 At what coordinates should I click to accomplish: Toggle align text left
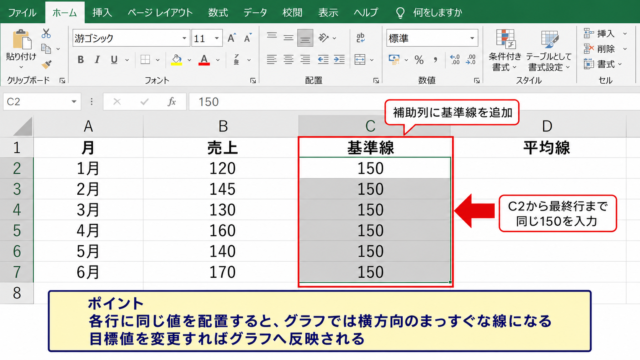coord(271,60)
